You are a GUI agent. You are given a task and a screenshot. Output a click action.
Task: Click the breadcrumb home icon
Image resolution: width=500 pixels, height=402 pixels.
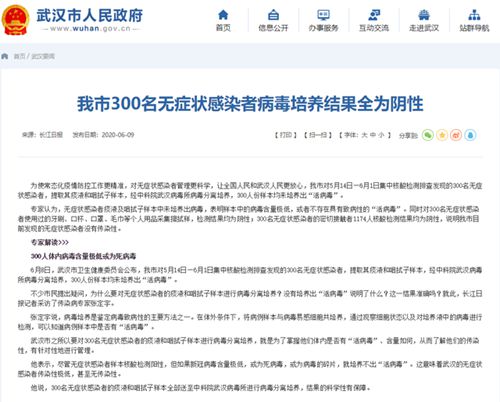click(5, 56)
